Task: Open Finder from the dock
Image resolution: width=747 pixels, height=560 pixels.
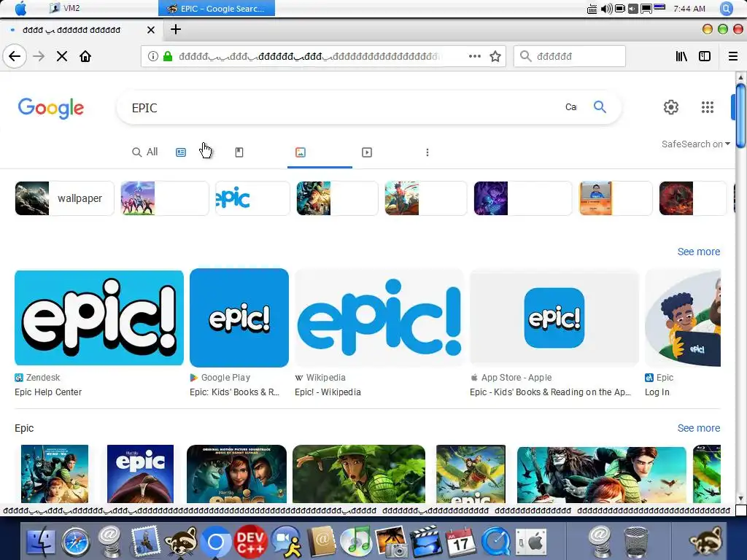Action: click(x=41, y=542)
